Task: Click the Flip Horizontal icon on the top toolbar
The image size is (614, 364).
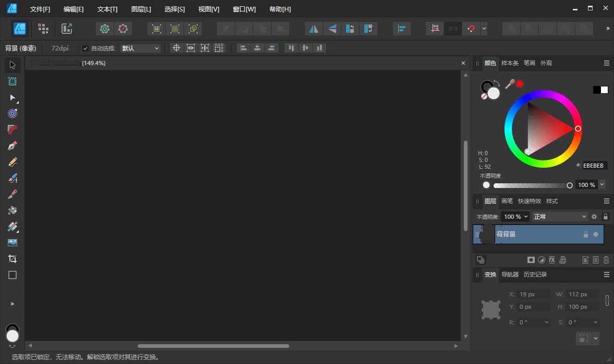Action: pyautogui.click(x=313, y=29)
